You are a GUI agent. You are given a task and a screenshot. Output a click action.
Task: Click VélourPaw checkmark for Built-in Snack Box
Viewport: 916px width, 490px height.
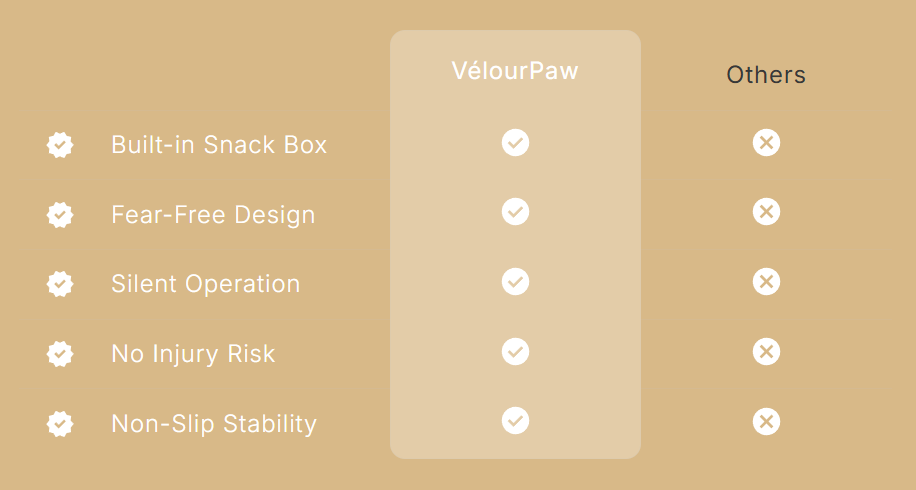pyautogui.click(x=515, y=142)
